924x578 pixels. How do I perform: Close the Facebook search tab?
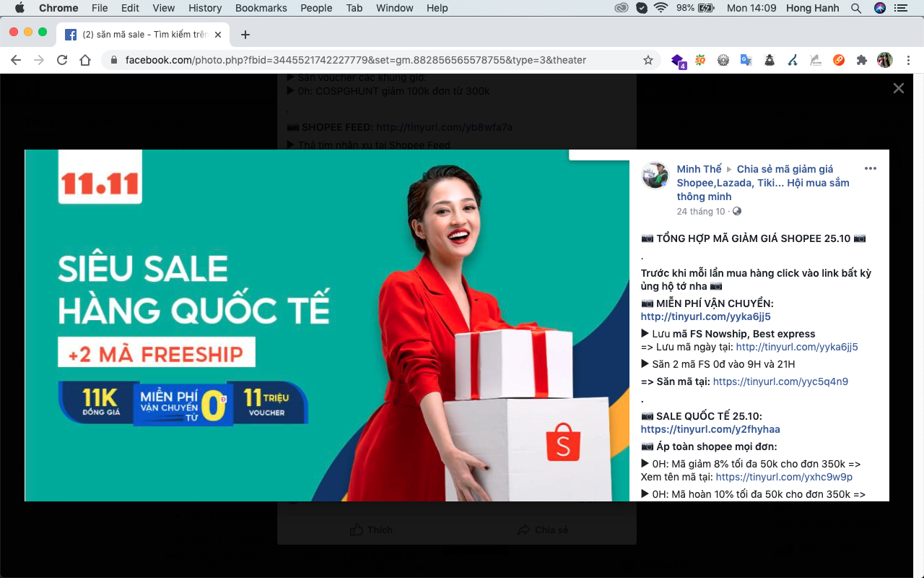pos(218,35)
